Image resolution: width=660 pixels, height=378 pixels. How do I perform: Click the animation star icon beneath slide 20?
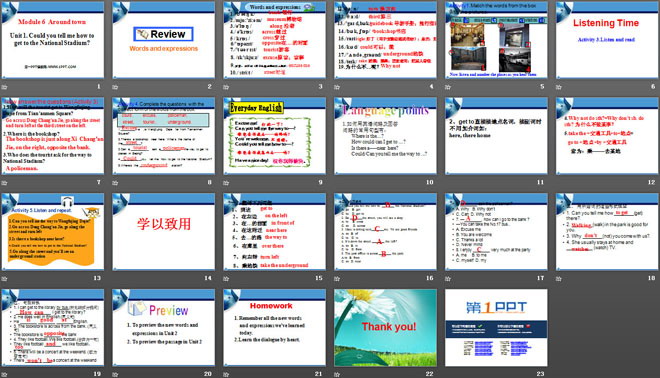tap(115, 374)
